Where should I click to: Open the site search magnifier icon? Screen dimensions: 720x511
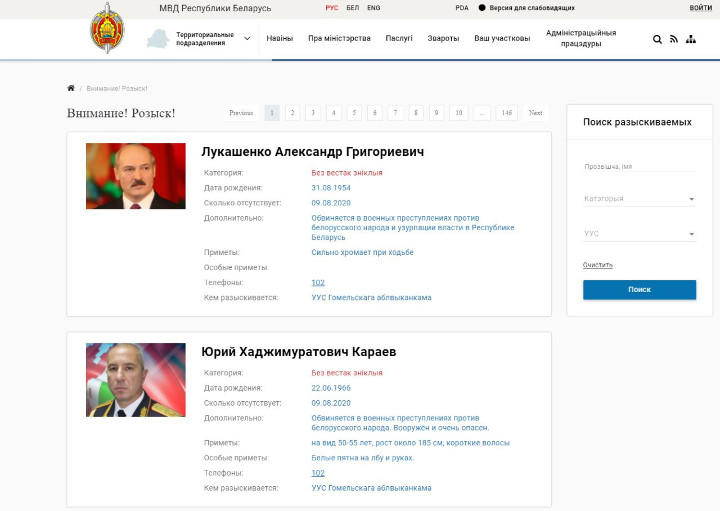click(657, 39)
